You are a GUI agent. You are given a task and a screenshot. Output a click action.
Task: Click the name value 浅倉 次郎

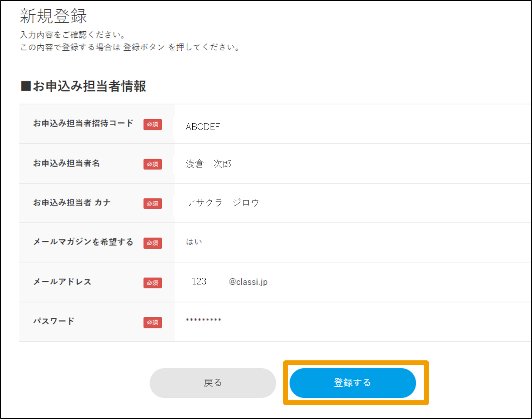[209, 164]
